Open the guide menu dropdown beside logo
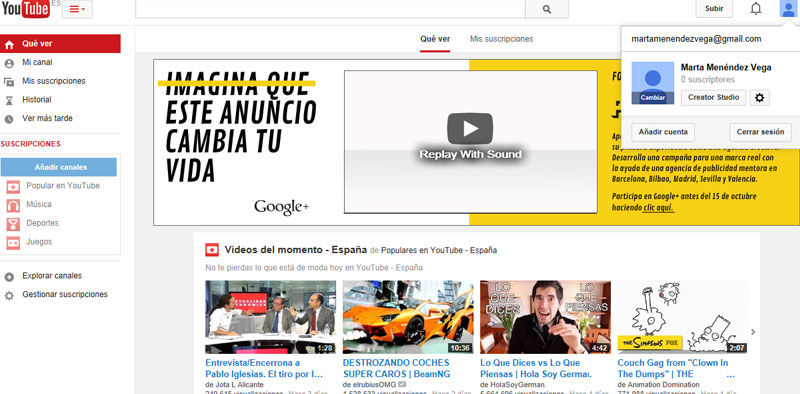This screenshot has width=800, height=394. click(x=78, y=9)
